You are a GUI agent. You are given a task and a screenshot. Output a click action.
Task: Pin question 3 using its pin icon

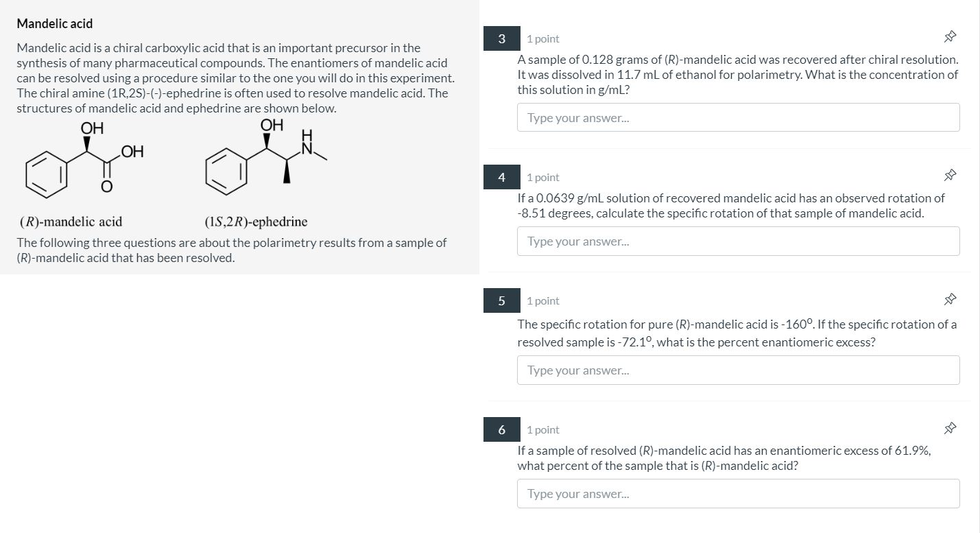click(950, 38)
